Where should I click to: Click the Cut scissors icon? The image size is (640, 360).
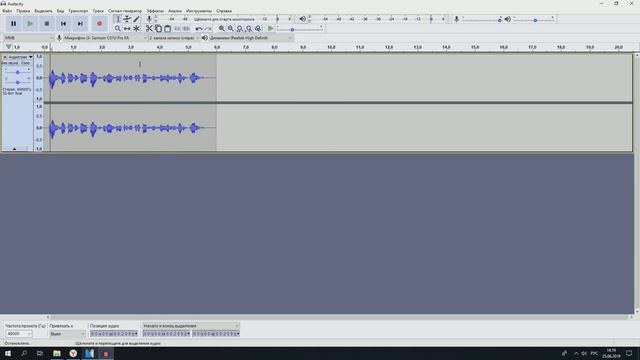(x=149, y=29)
